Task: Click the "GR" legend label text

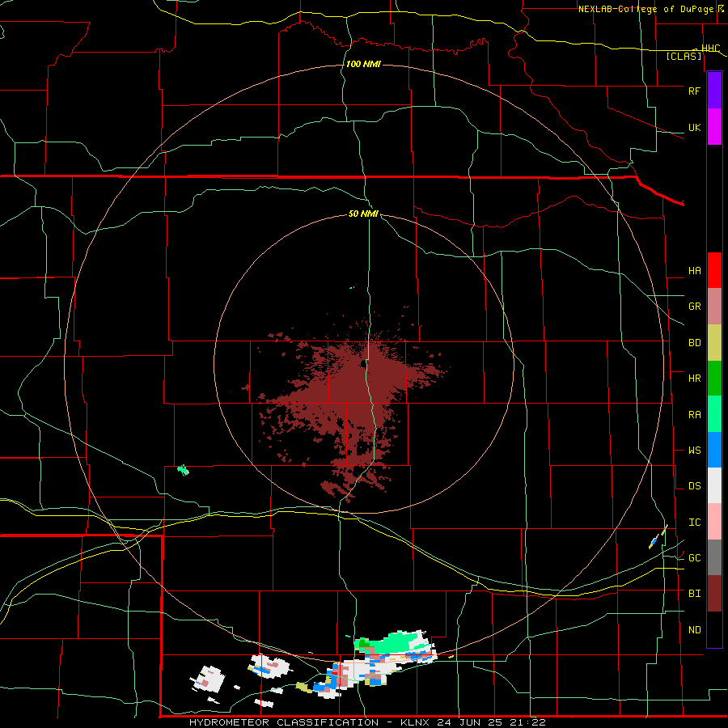Action: pyautogui.click(x=694, y=307)
